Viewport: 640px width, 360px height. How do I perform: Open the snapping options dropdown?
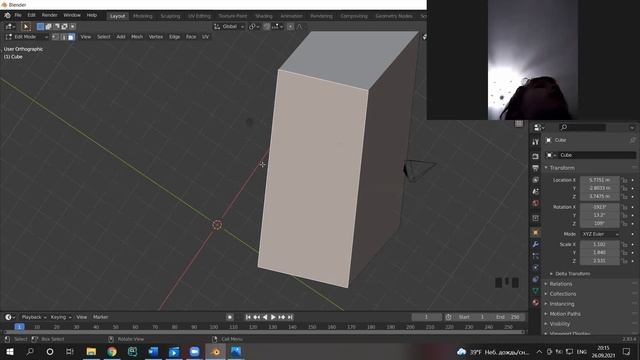coord(277,27)
